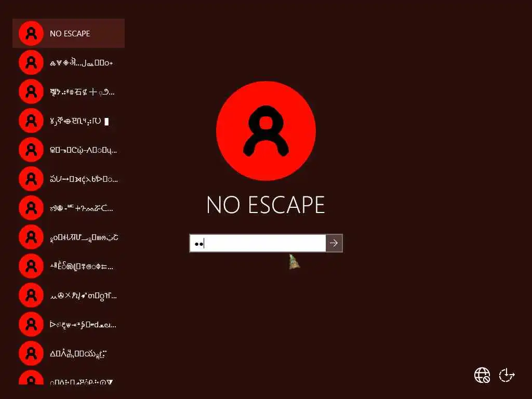Open the Ease of Access icon
532x399 pixels.
507,375
